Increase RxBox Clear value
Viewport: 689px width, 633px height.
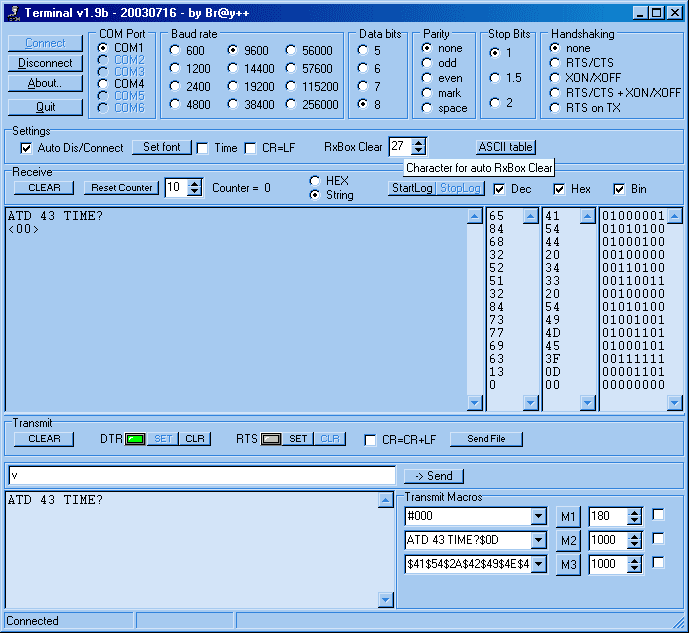coord(419,142)
